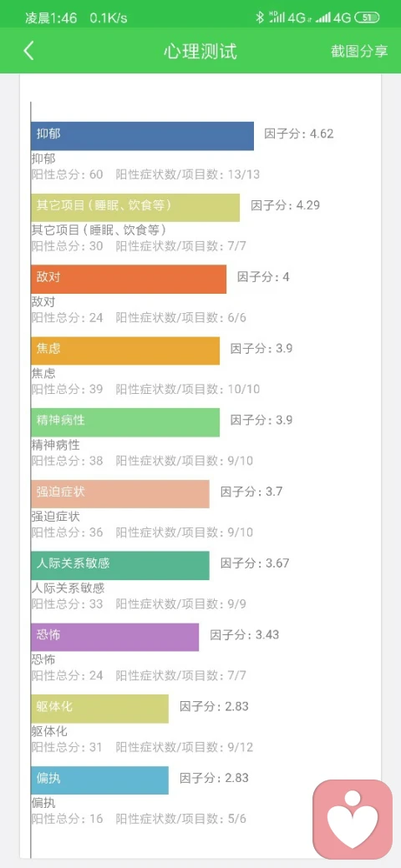Select the amber 焦虑 bar

click(125, 351)
